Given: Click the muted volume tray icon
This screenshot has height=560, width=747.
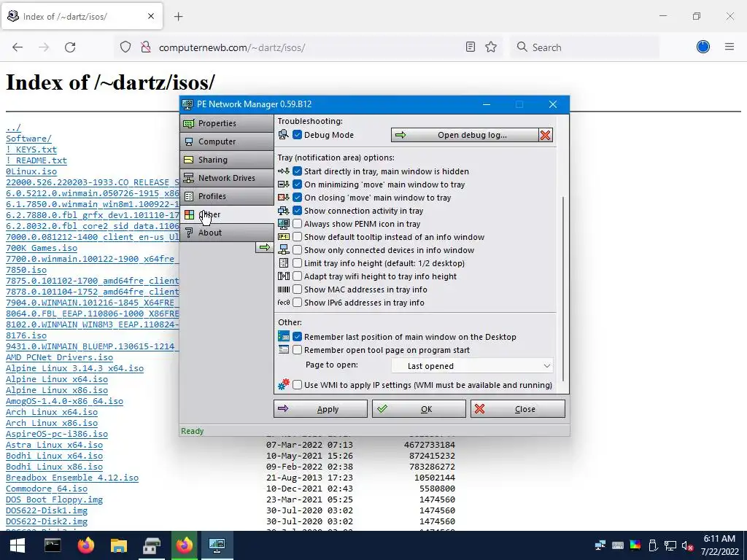Looking at the screenshot, I should click(687, 545).
